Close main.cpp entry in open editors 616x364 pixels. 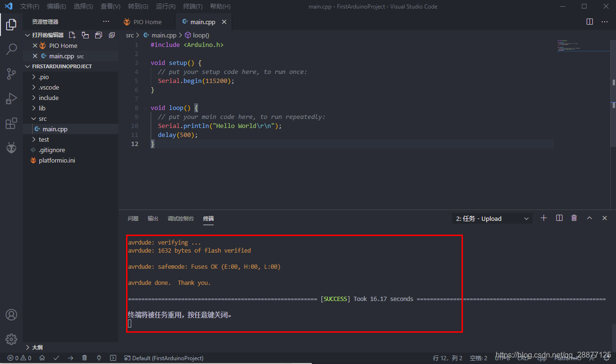35,56
